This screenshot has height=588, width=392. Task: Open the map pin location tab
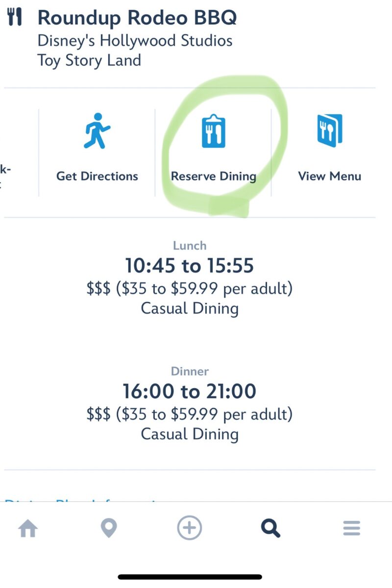(x=108, y=529)
